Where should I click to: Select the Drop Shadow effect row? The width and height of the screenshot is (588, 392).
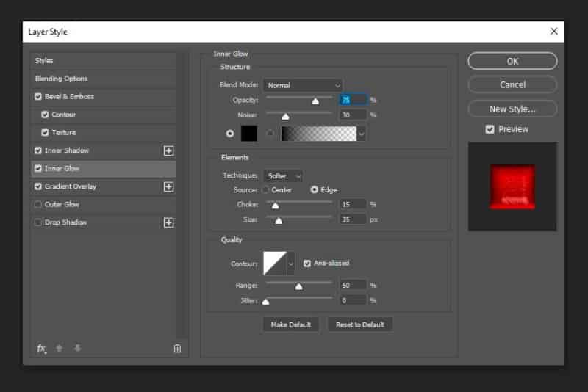pyautogui.click(x=104, y=222)
